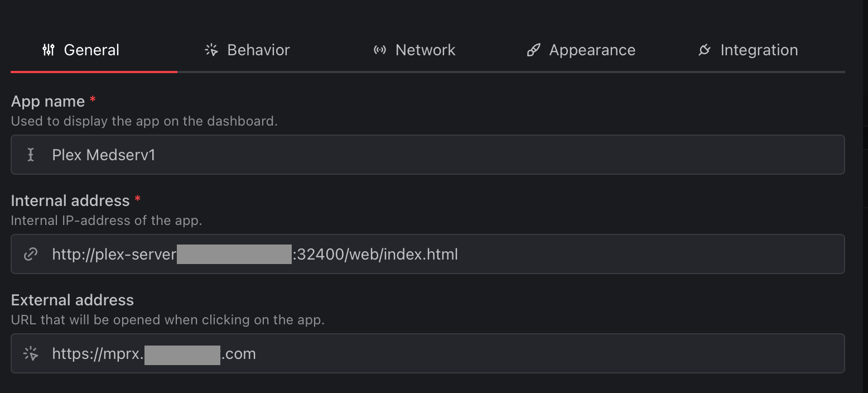The width and height of the screenshot is (868, 393).
Task: Click the plug icon next to Integration
Action: 705,50
